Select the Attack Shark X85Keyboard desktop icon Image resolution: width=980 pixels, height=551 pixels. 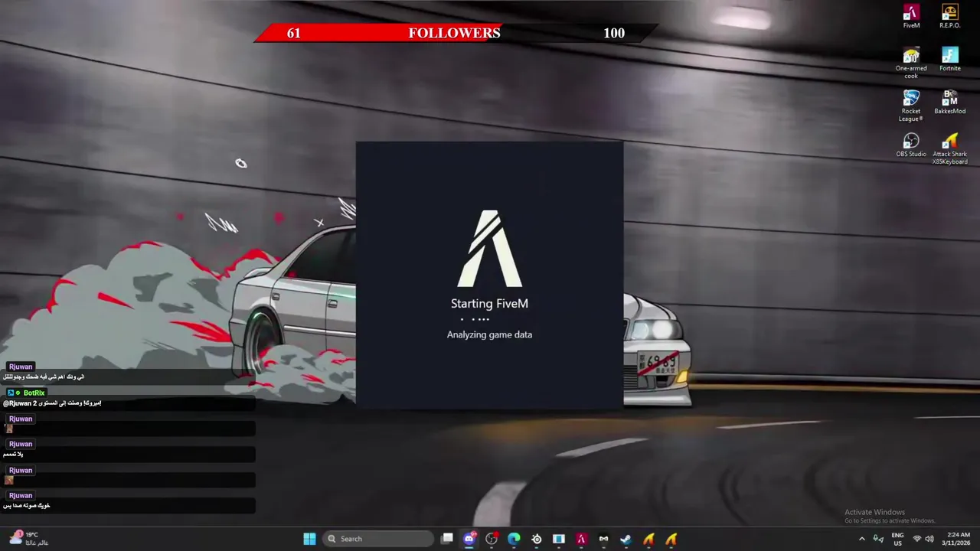[x=949, y=148]
